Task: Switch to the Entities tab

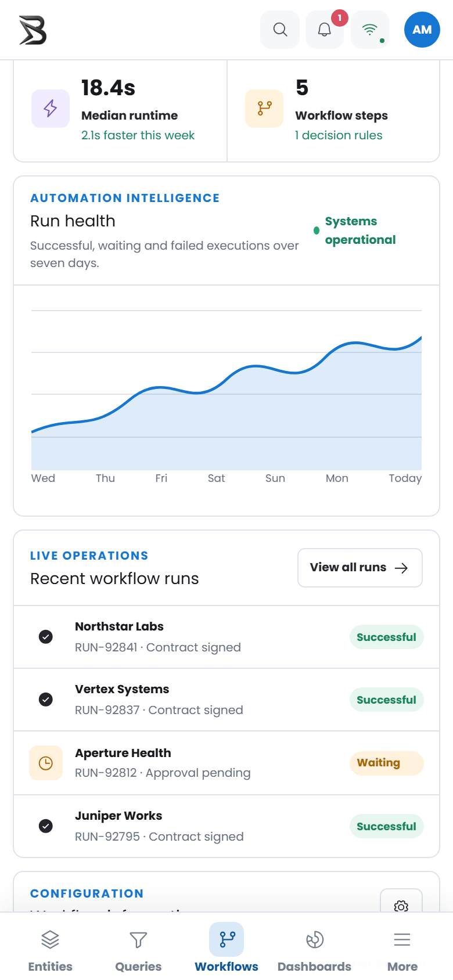Action: click(51, 949)
